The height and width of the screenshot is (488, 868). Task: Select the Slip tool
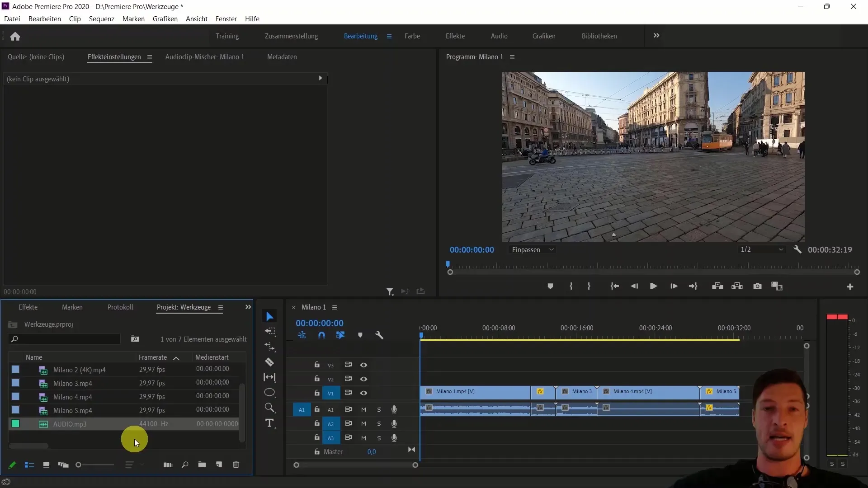270,377
